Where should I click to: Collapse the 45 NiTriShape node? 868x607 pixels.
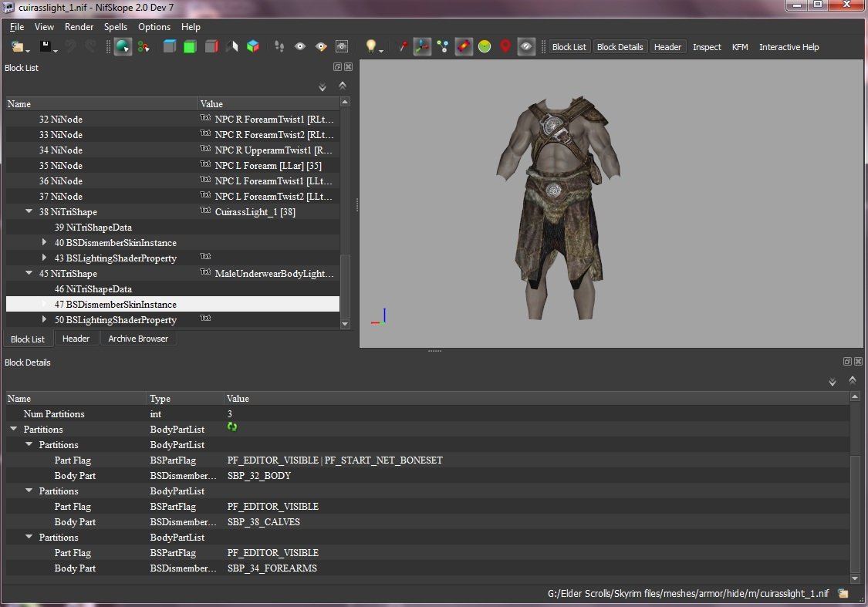29,273
